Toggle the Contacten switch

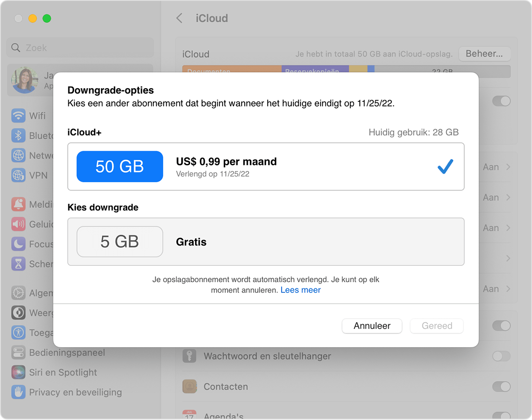pos(501,386)
